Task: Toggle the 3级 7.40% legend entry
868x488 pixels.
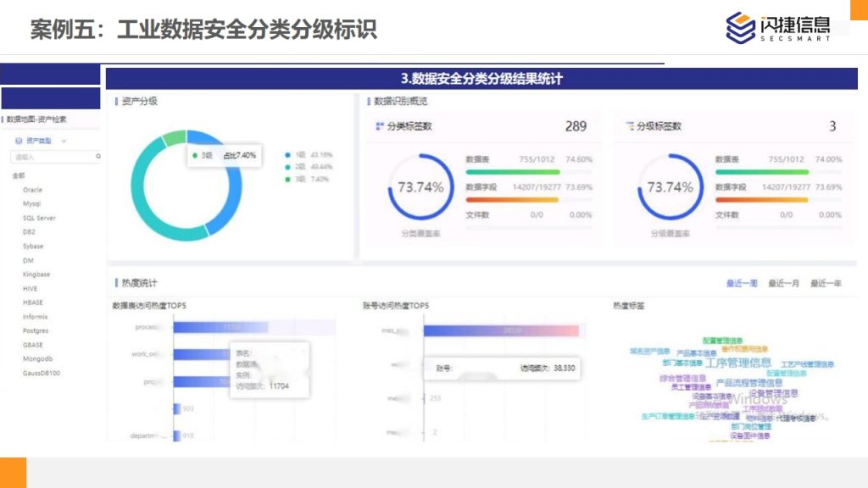Action: coord(307,180)
